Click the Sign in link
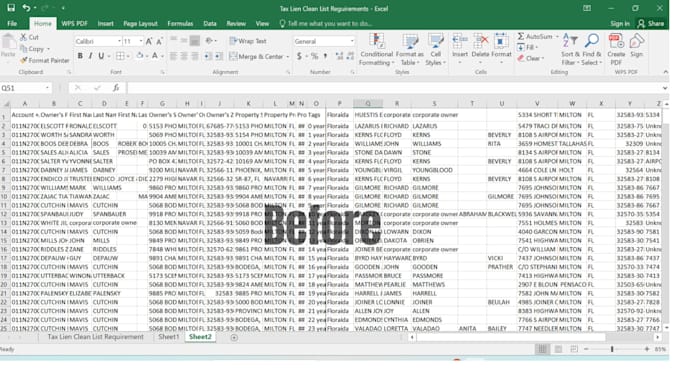The image size is (680, 383). (x=620, y=23)
